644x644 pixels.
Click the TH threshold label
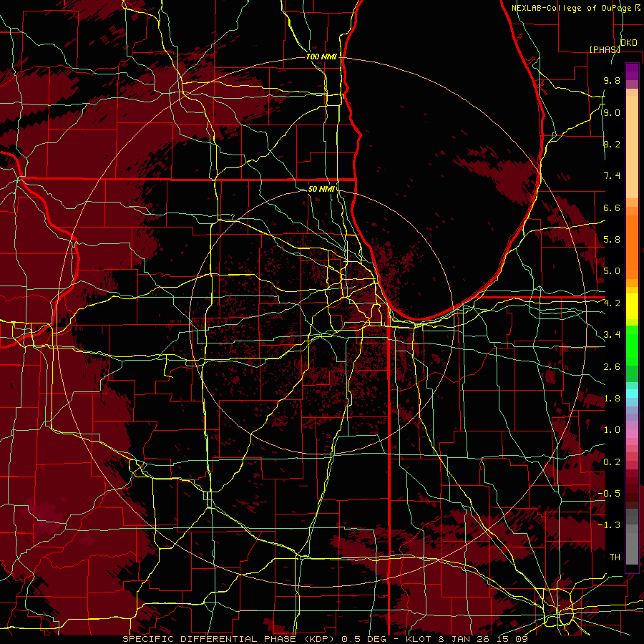click(x=615, y=557)
